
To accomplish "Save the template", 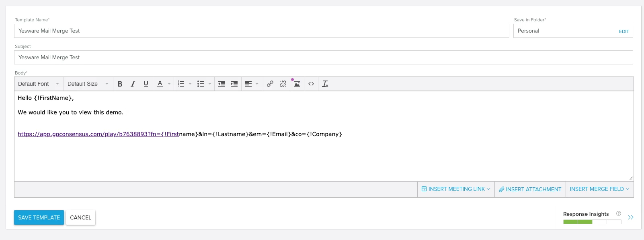I will pyautogui.click(x=39, y=217).
